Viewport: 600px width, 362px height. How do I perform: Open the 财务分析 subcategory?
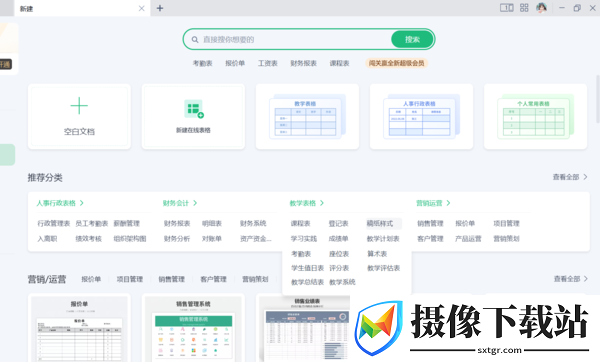(x=177, y=239)
